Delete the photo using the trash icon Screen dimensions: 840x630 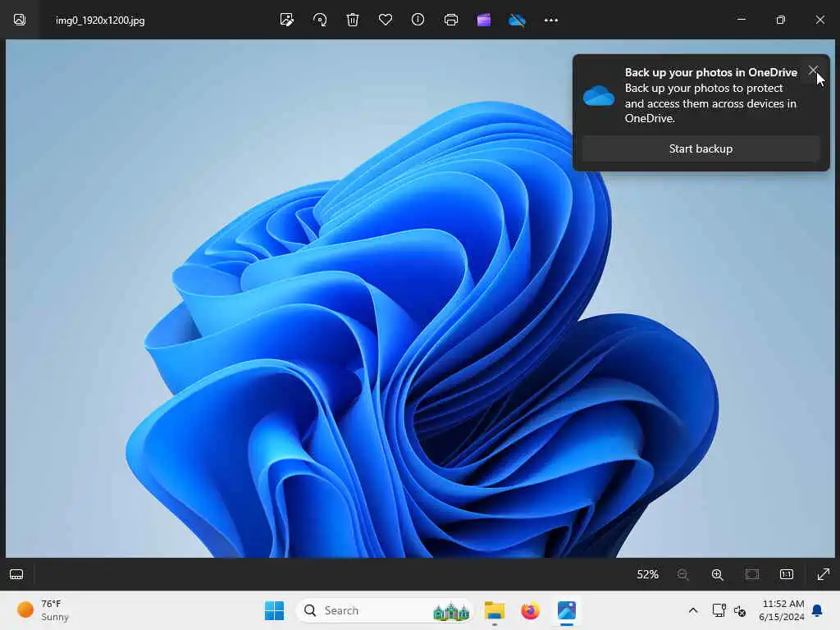coord(353,20)
